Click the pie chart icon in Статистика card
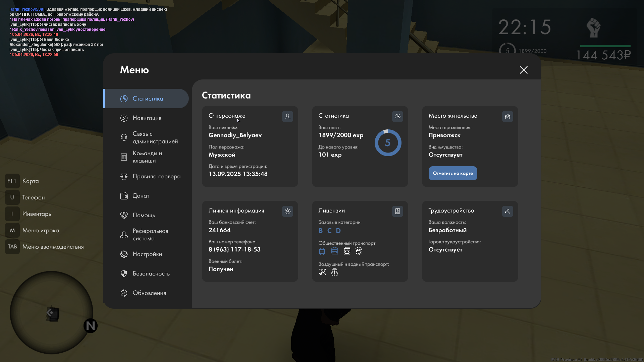The width and height of the screenshot is (644, 362). coord(397,117)
